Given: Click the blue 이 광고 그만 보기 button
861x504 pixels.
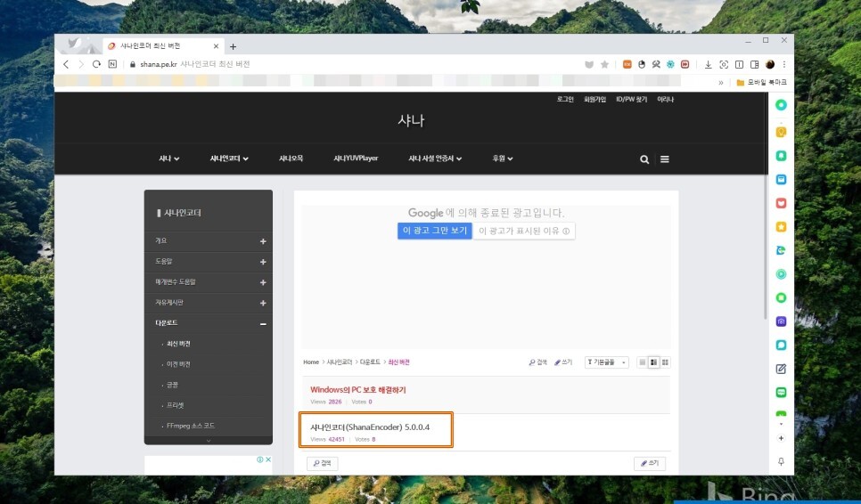Looking at the screenshot, I should [x=434, y=231].
